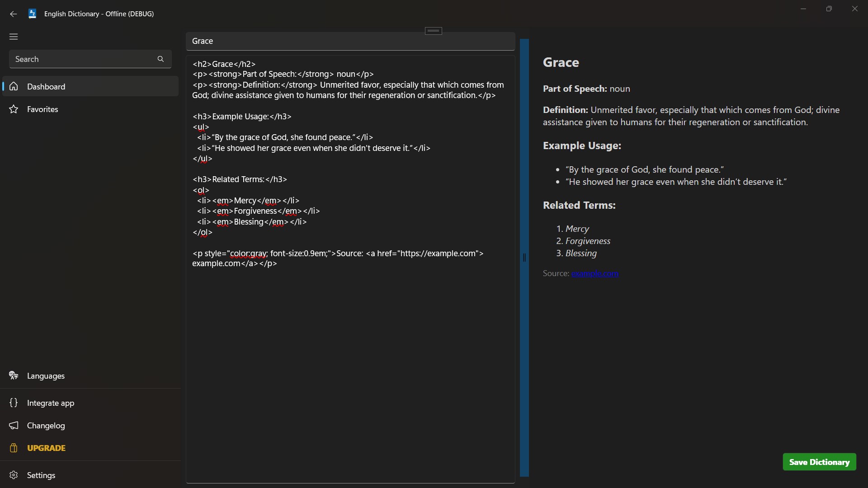Click the Save Dictionary button
Image resolution: width=868 pixels, height=488 pixels.
[x=819, y=462]
